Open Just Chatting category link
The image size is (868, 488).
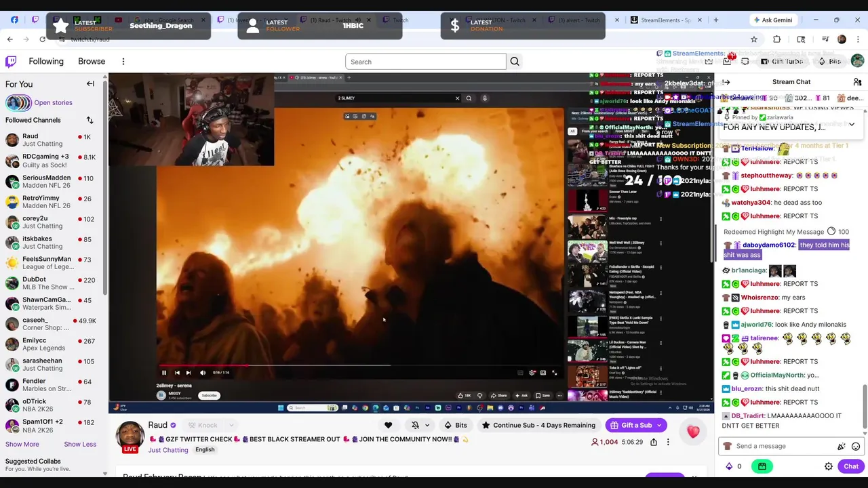tap(168, 450)
